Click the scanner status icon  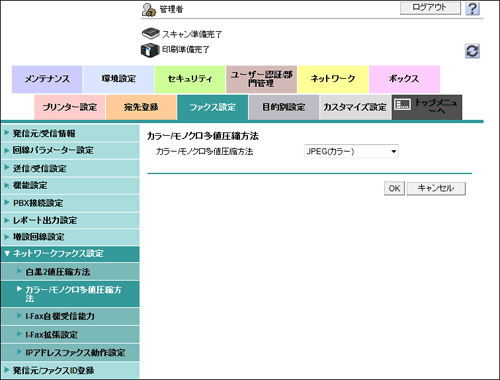[x=151, y=33]
